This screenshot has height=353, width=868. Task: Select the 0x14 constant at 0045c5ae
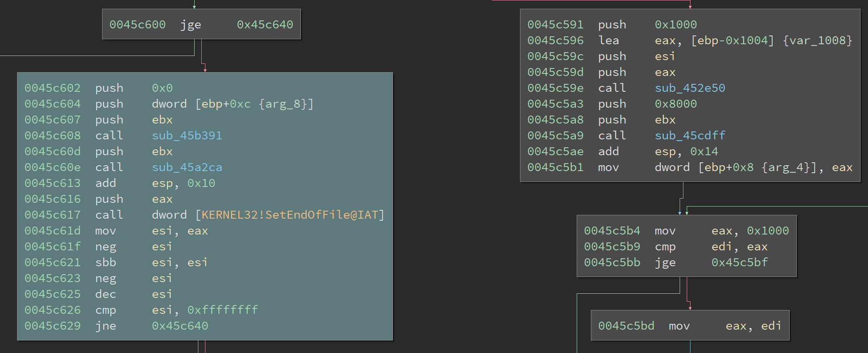[x=704, y=151]
